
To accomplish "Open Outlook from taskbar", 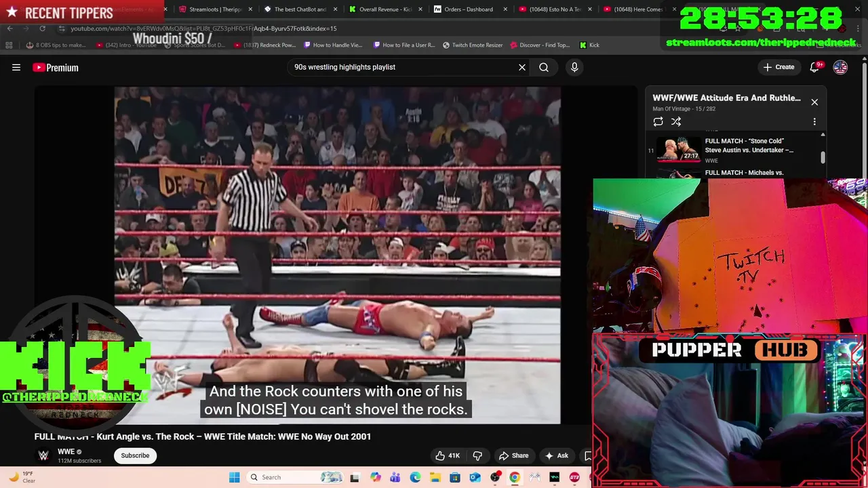I will pos(475,477).
